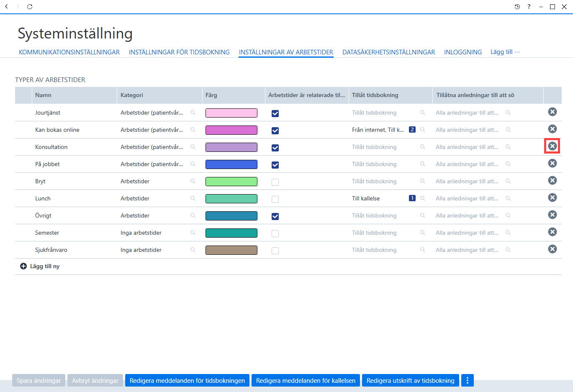Click the Konsultation name field
Image resolution: width=573 pixels, height=392 pixels.
pos(75,147)
